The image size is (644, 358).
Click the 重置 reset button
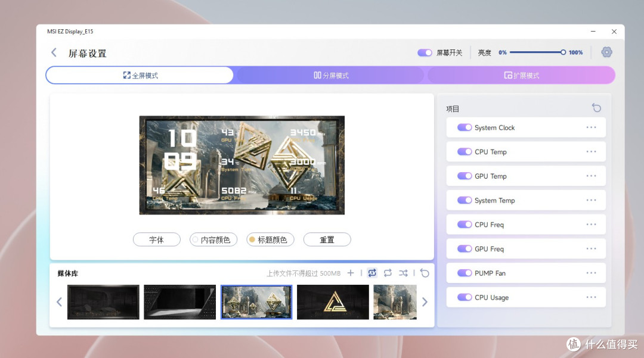327,239
